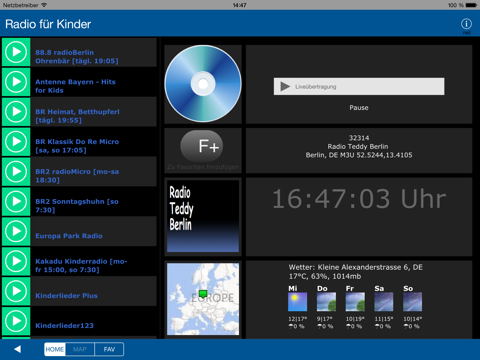
Task: Click Kakadu Kinderradio title text
Action: coord(81,265)
